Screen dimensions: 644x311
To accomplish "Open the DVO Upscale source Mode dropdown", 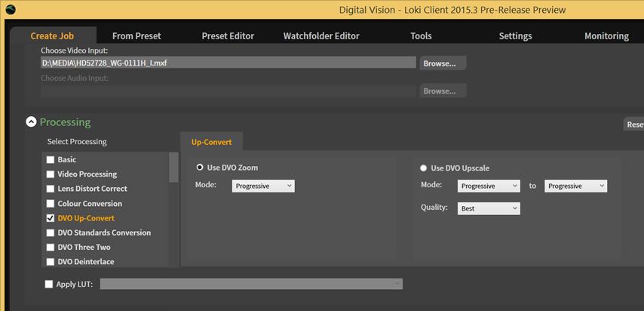I will coord(489,186).
